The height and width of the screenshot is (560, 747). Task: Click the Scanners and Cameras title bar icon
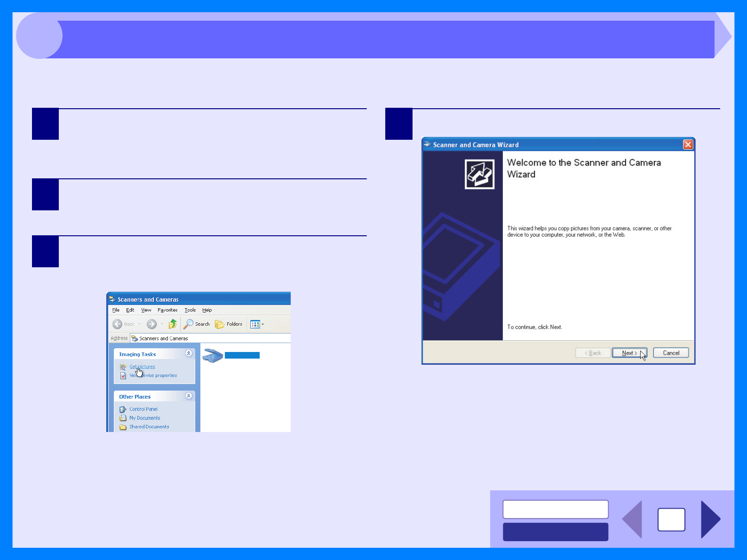click(x=112, y=299)
